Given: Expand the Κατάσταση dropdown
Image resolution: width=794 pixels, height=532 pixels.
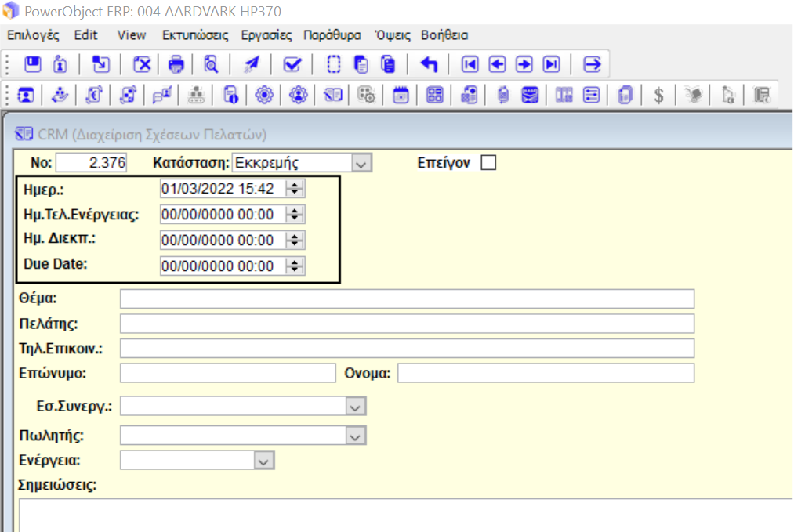Looking at the screenshot, I should point(361,163).
